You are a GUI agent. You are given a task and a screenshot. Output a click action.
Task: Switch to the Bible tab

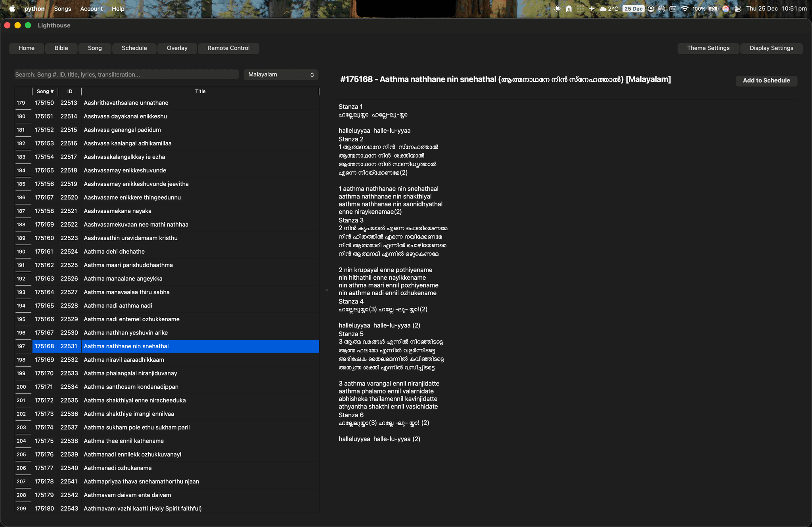[x=61, y=48]
